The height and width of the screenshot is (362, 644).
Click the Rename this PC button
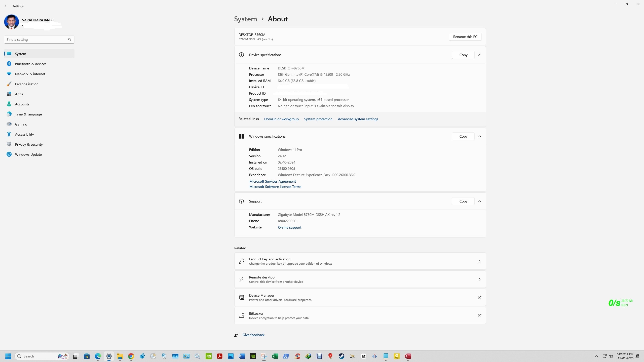(465, 37)
